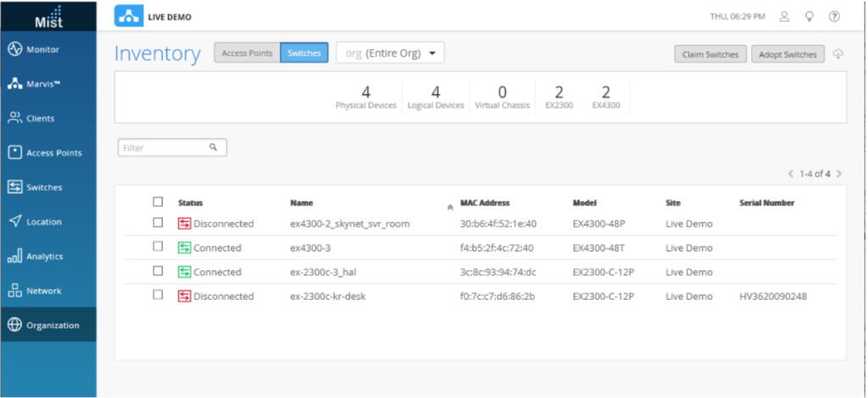This screenshot has height=398, width=868.
Task: Click the user account icon
Action: click(x=784, y=17)
